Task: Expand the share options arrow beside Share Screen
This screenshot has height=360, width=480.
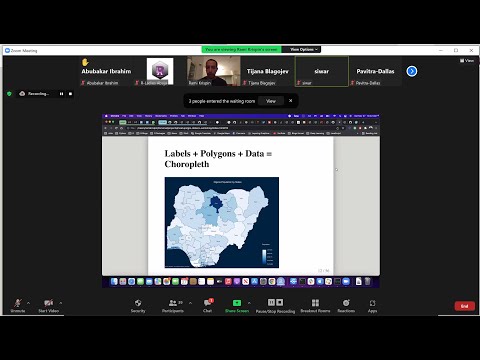Action: click(x=249, y=303)
